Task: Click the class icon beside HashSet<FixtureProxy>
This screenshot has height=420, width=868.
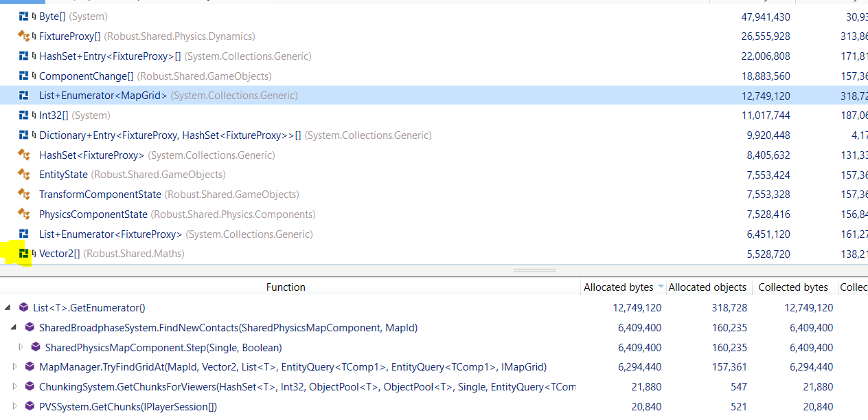Action: [24, 155]
